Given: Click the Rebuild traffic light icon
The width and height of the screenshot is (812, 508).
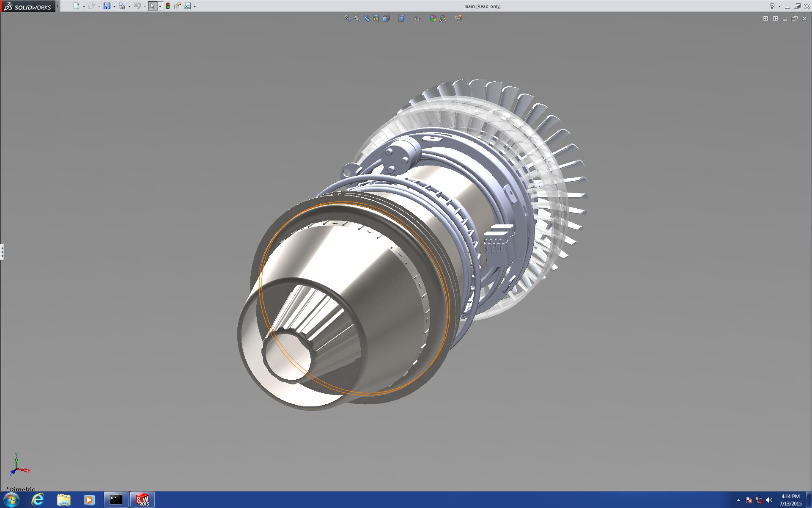Looking at the screenshot, I should 168,6.
